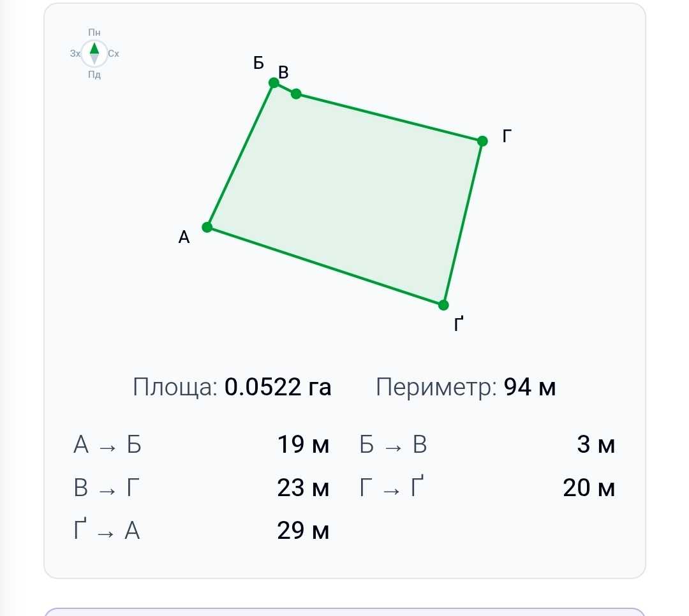Select vertex point Б on the plot
The width and height of the screenshot is (689, 616).
pyautogui.click(x=274, y=83)
